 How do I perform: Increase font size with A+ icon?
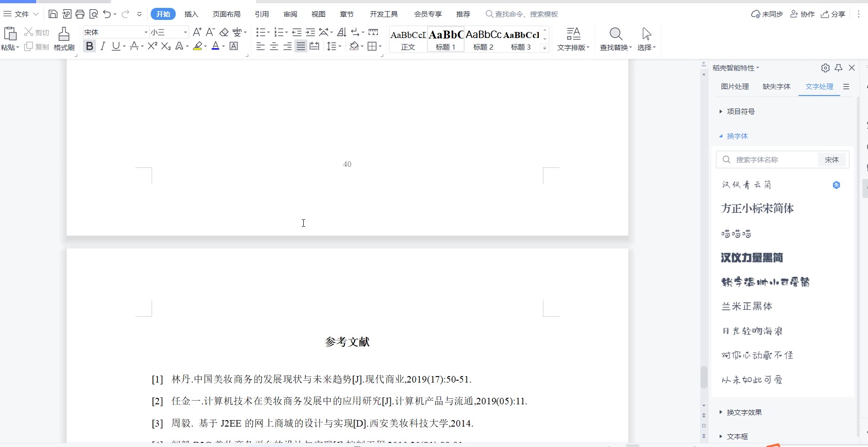pyautogui.click(x=197, y=32)
